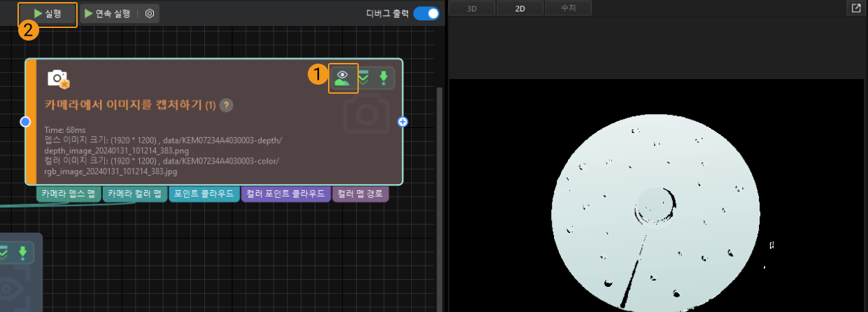Click the virtual camera icon on the capture step
The image size is (868, 312).
tap(58, 79)
